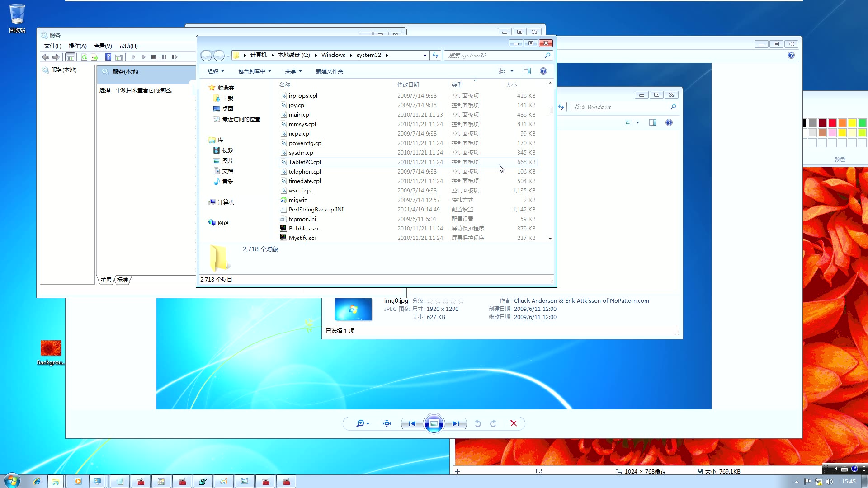Click the Mystify.scr screensaver file
The image size is (868, 488).
point(303,238)
